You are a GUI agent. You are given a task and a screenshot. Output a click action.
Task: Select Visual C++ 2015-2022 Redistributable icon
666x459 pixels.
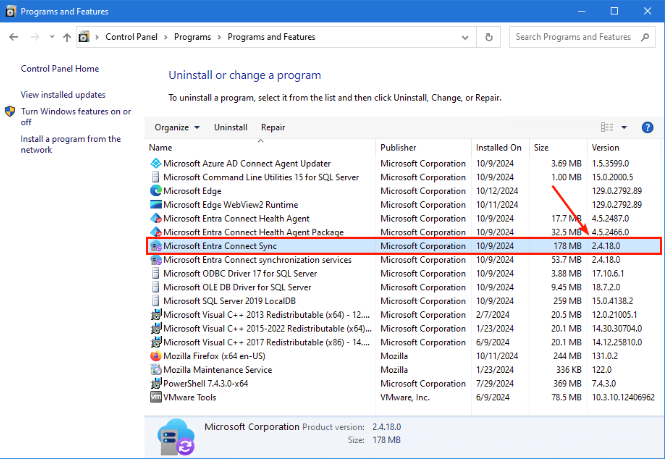156,329
